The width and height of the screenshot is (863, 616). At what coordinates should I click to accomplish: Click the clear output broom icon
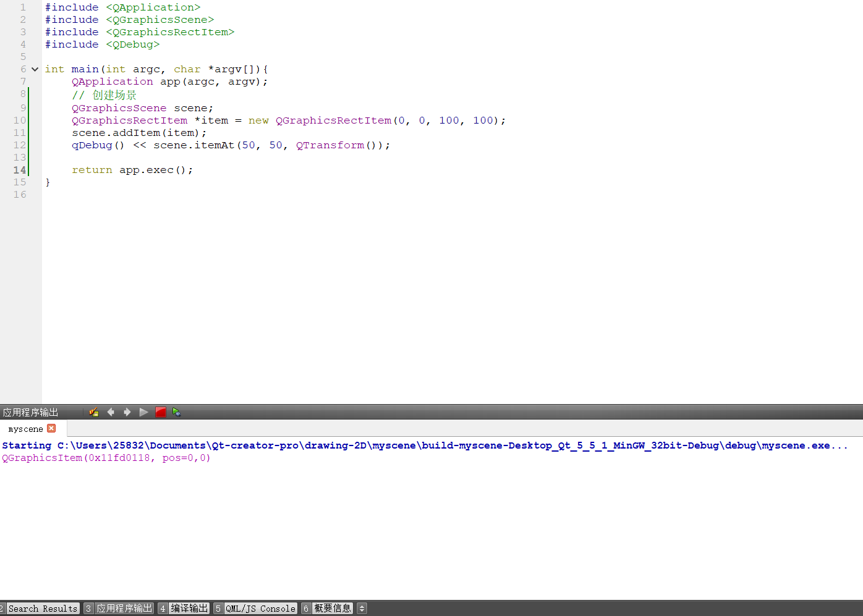(x=94, y=412)
